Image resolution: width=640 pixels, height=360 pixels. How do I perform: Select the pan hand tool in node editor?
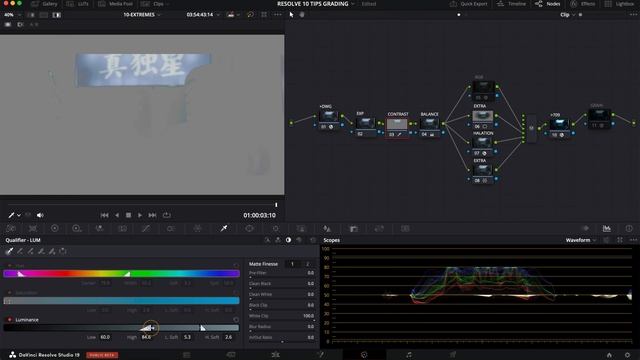(x=302, y=15)
